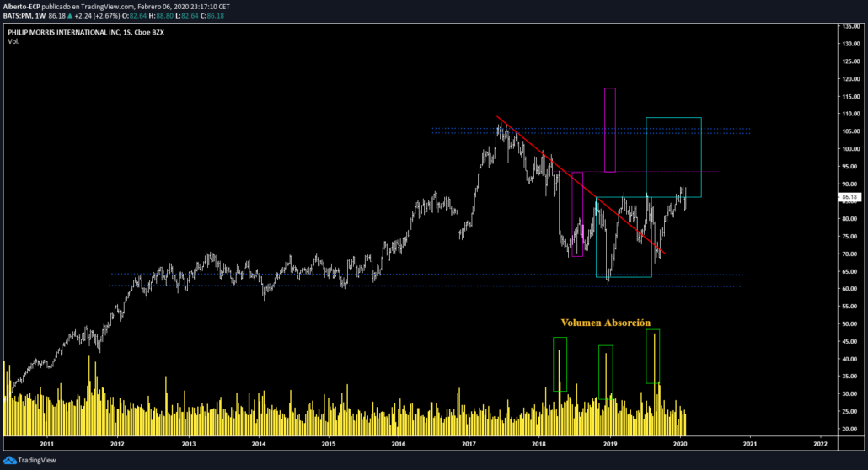This screenshot has height=470, width=868.
Task: Click the close value C:86.18 in header
Action: (212, 16)
